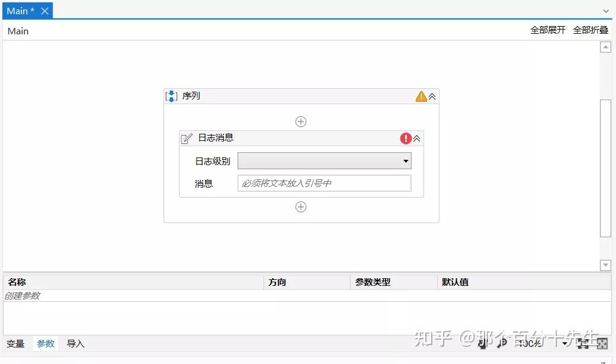
Task: Click the fit-to-screen icon in the status bar
Action: tap(582, 343)
